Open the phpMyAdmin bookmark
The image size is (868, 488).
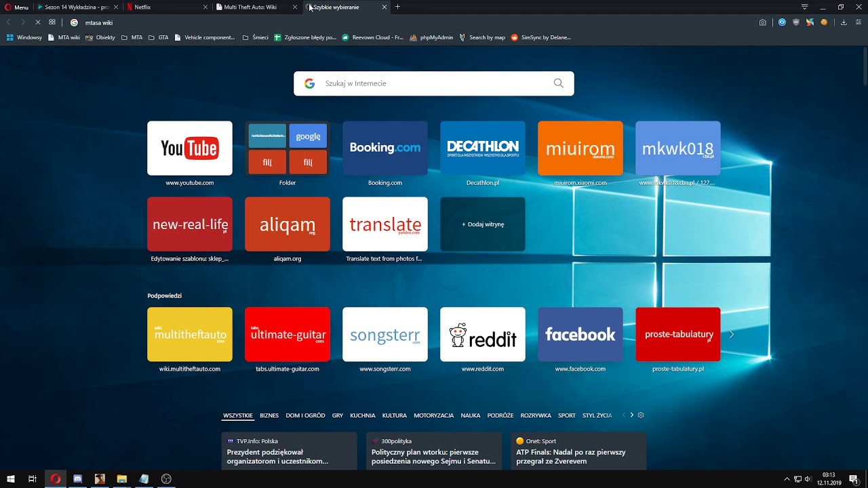click(431, 37)
